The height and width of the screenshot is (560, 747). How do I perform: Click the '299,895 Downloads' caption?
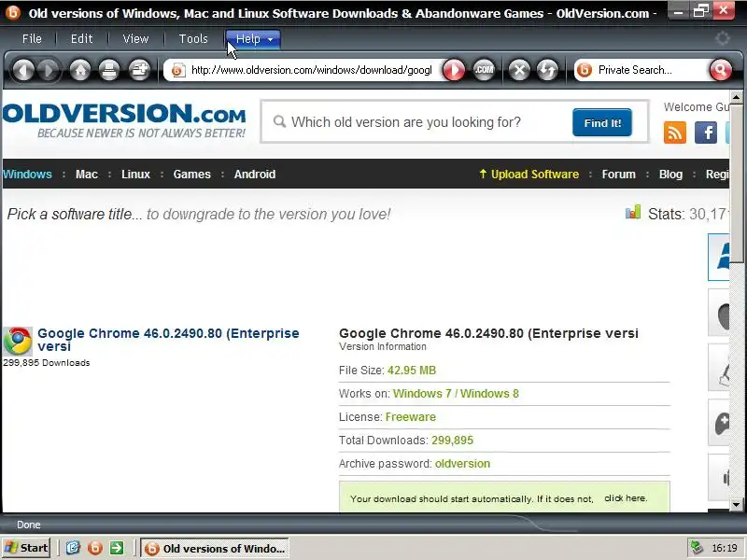click(x=46, y=363)
